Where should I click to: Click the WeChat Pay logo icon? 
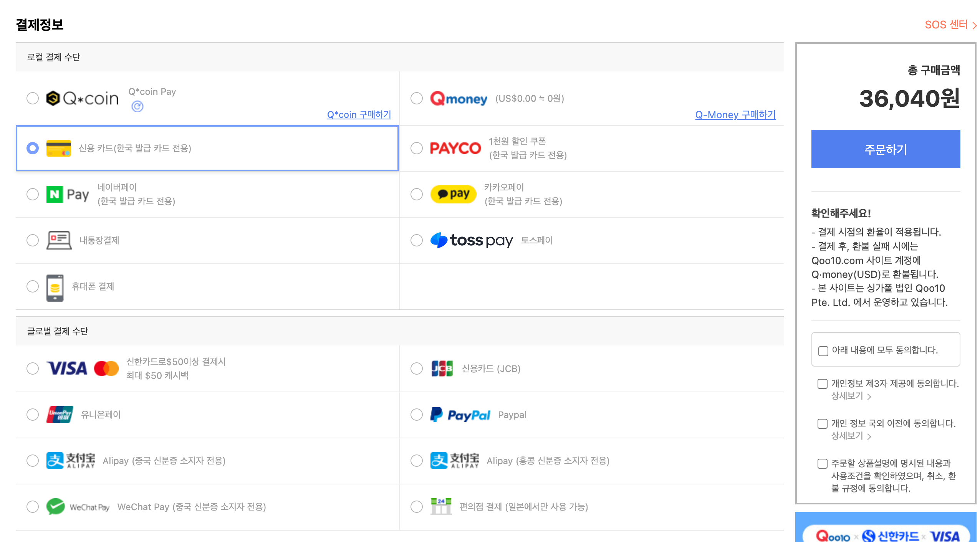(x=56, y=507)
